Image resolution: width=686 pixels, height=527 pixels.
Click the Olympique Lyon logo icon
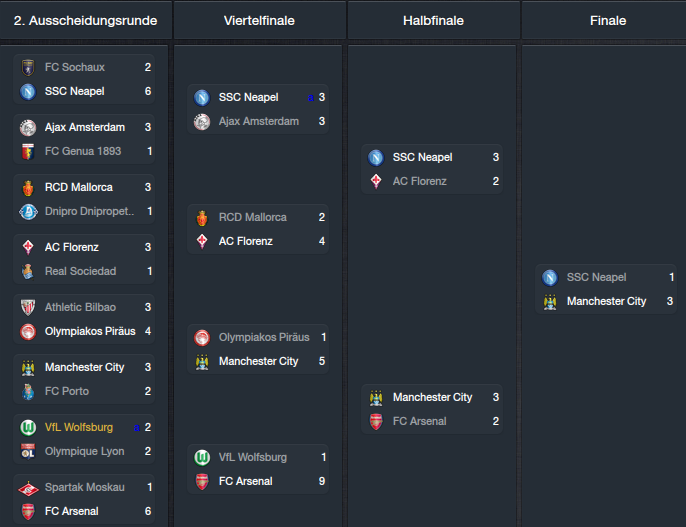(x=28, y=451)
